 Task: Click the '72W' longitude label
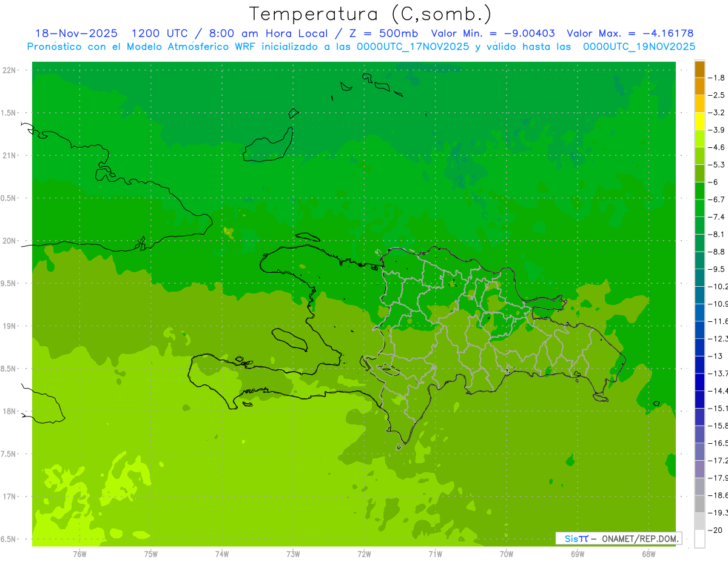pyautogui.click(x=364, y=554)
